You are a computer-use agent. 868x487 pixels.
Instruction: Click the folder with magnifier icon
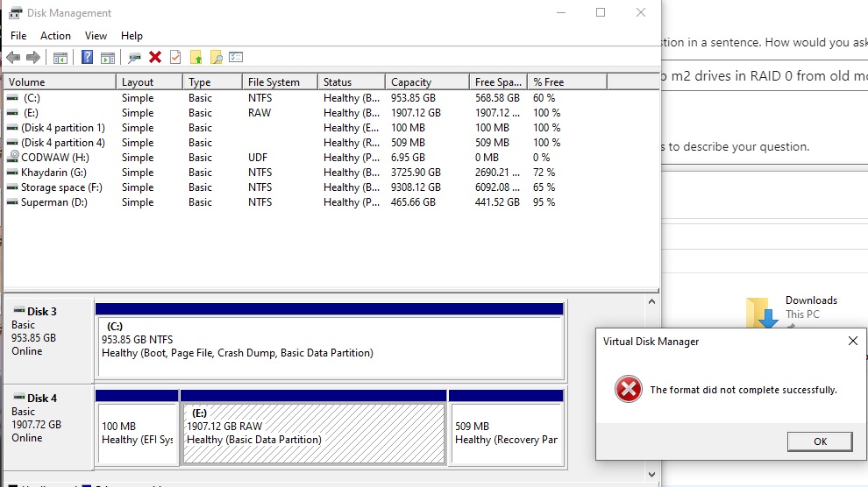(x=216, y=57)
